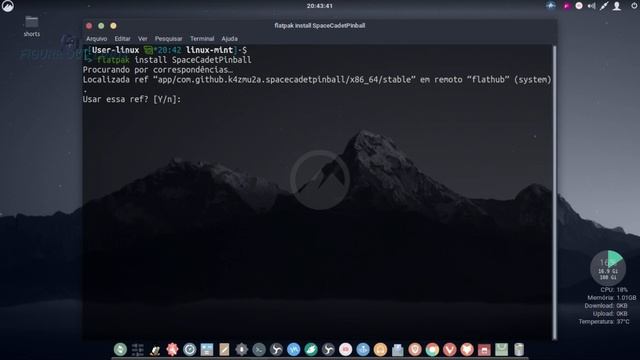Open the sliders mixer dock icon
The width and height of the screenshot is (640, 360).
tap(138, 349)
